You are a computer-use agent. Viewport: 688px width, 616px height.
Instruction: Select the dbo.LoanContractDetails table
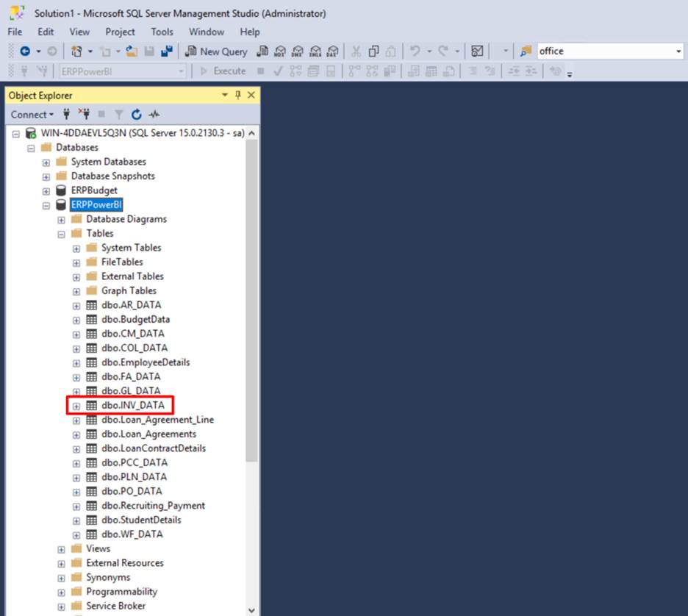[154, 448]
